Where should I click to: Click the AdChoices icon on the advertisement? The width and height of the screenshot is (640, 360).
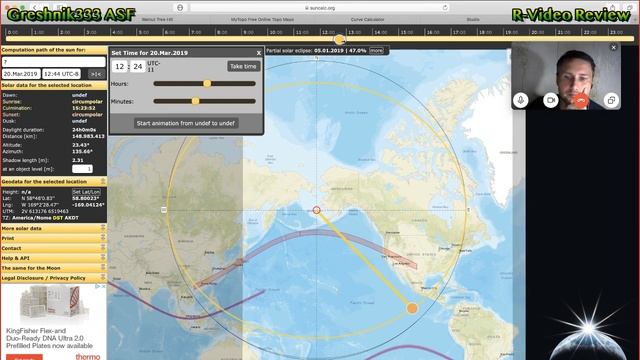[98, 287]
